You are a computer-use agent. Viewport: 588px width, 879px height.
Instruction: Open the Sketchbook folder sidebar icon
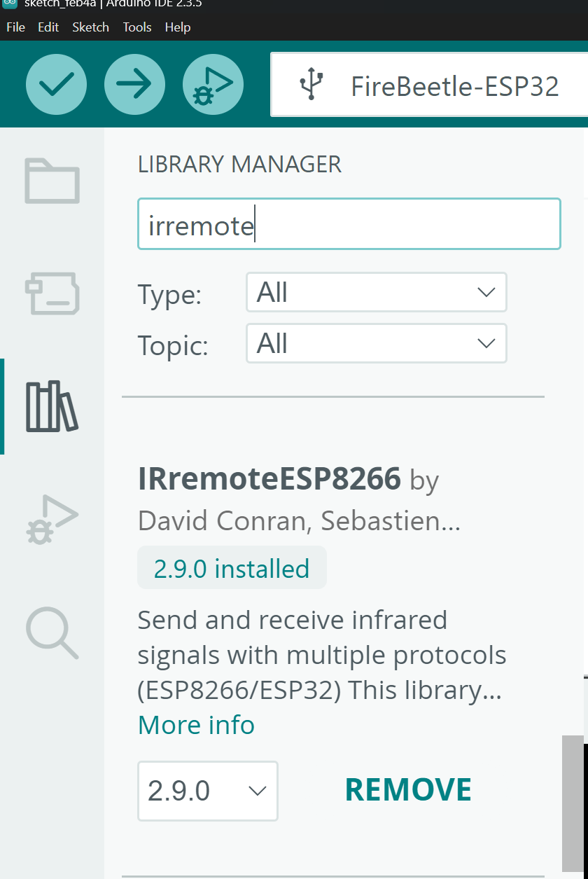point(52,181)
